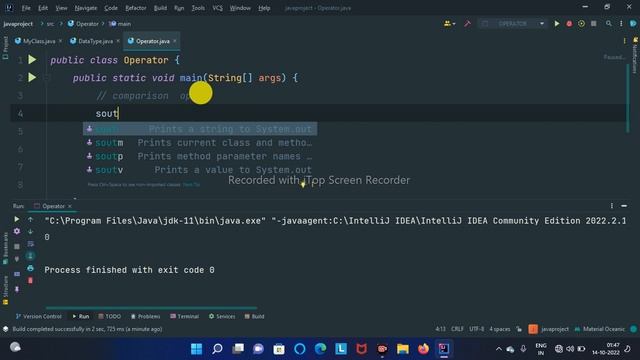This screenshot has width=640, height=360.
Task: Click Material Oceanic theme in status bar
Action: [x=600, y=329]
